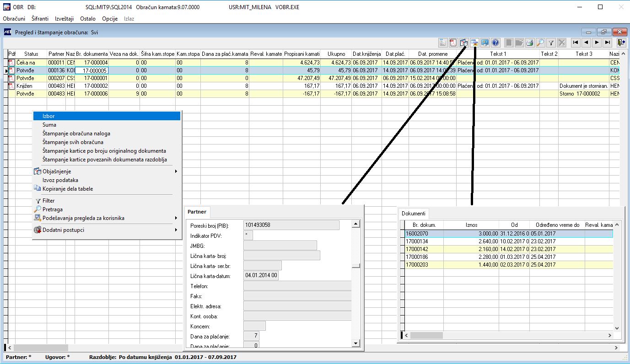Open the linked documents window icon

pos(474,43)
